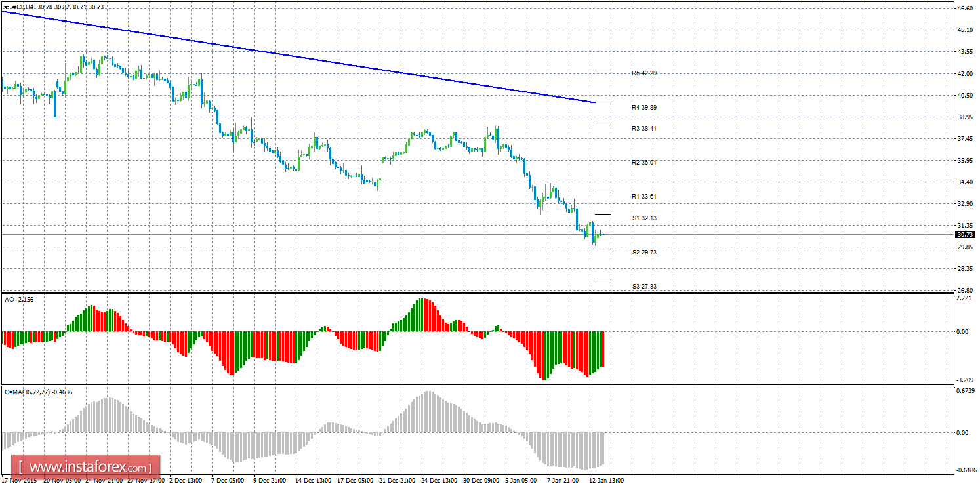
Task: Click the 34.40 price axis value
Action: [965, 182]
